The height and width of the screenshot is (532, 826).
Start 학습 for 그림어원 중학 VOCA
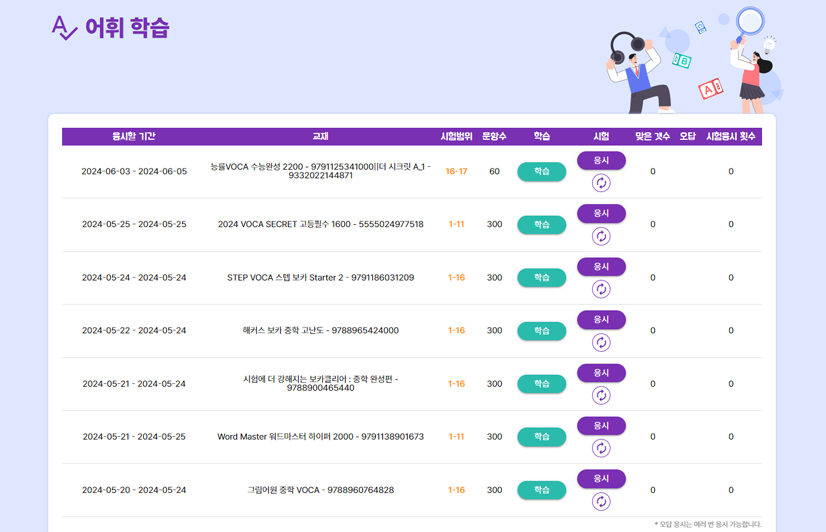[x=541, y=490]
